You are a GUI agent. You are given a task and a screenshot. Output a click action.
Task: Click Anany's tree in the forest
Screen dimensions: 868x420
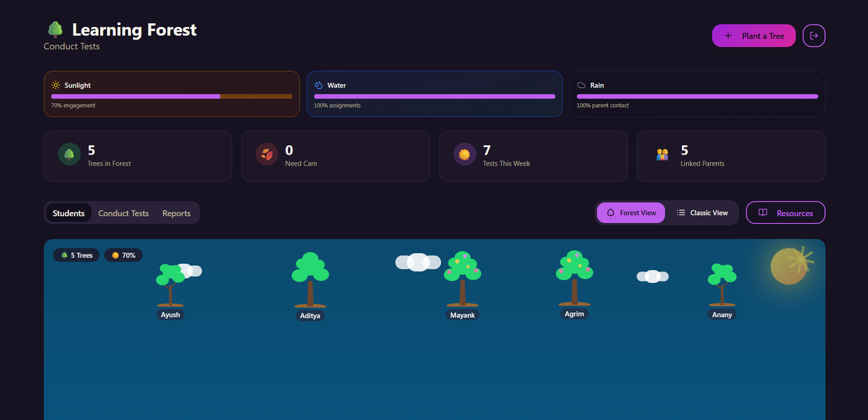[722, 286]
